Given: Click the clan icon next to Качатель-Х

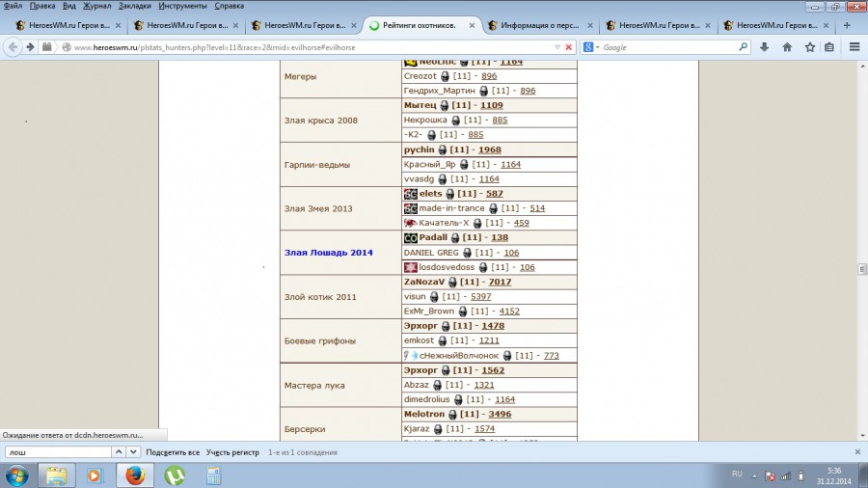Looking at the screenshot, I should pyautogui.click(x=410, y=223).
